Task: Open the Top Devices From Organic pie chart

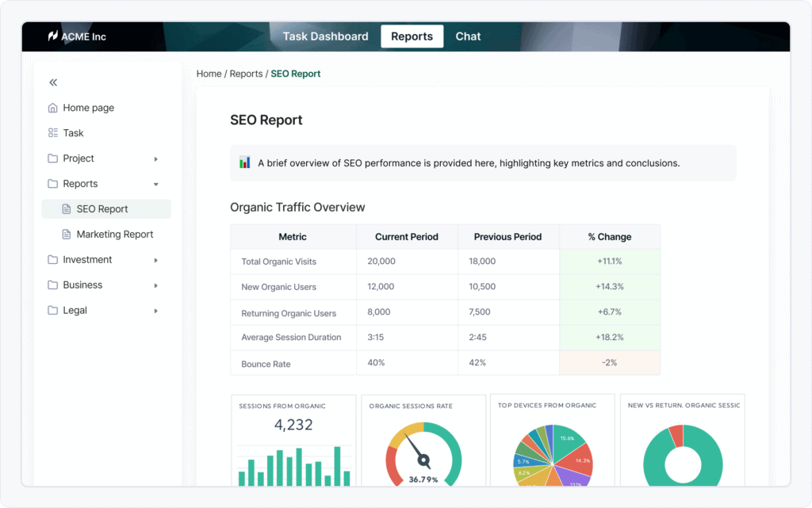Action: [x=552, y=440]
